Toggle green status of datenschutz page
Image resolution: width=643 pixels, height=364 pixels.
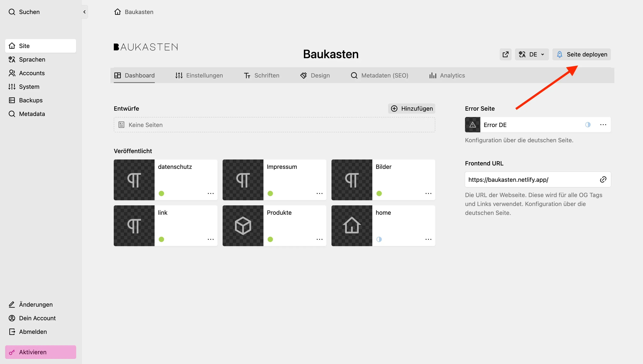(x=161, y=193)
